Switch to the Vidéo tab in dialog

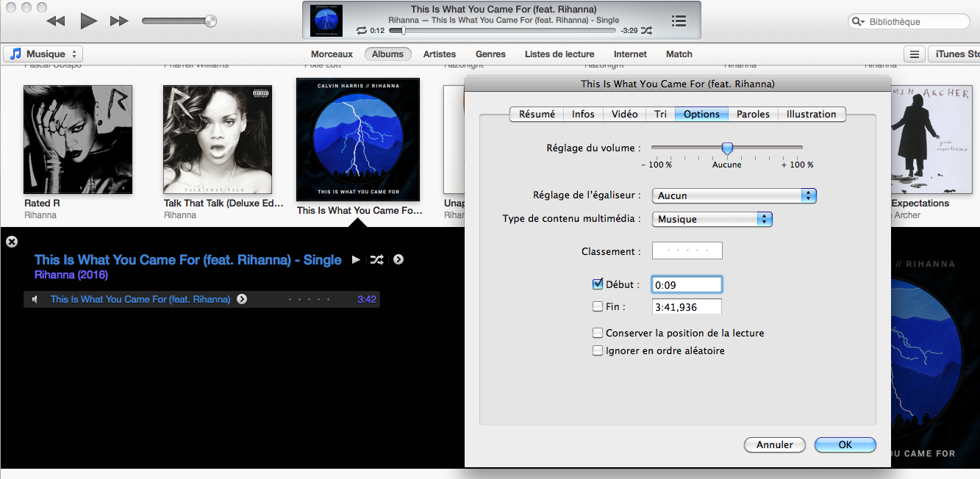pyautogui.click(x=625, y=114)
